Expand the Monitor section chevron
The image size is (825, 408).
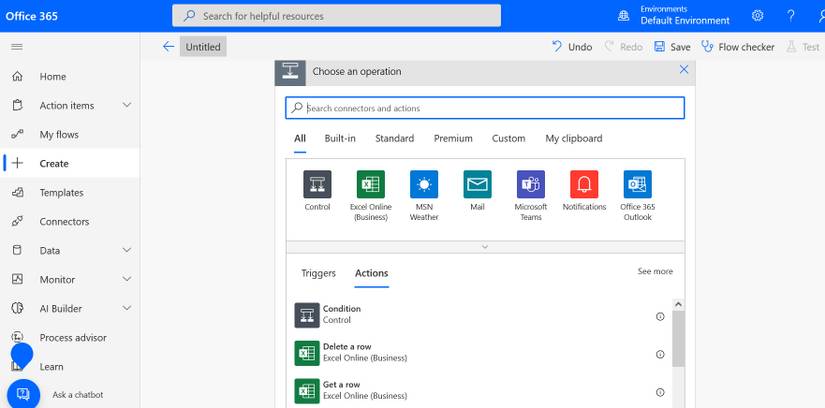click(x=127, y=279)
